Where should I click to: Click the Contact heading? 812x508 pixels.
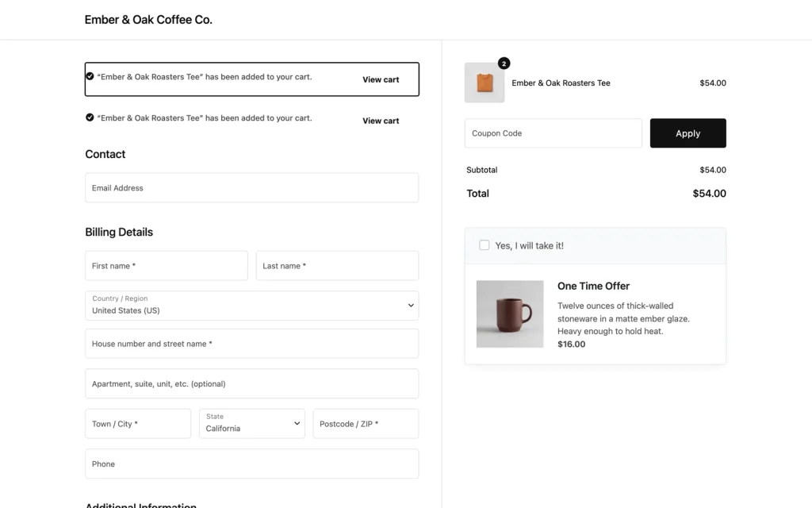[x=105, y=154]
